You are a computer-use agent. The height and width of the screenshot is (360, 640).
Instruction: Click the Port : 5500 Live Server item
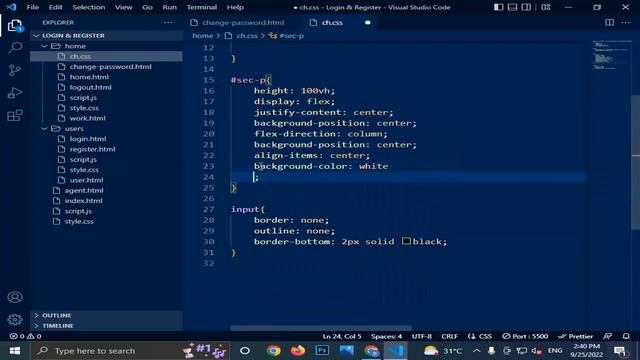tap(525, 336)
